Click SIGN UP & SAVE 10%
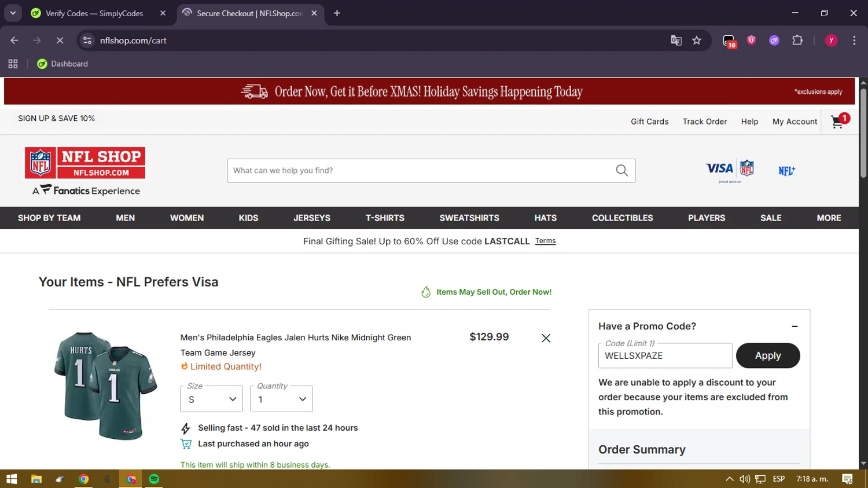Viewport: 868px width, 488px height. click(56, 118)
